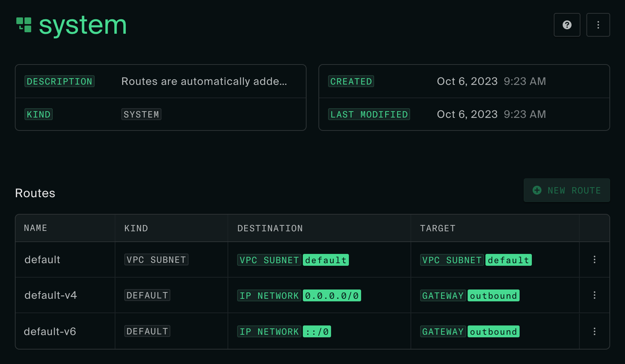
Task: Open row actions for the default-v4 route
Action: 594,295
